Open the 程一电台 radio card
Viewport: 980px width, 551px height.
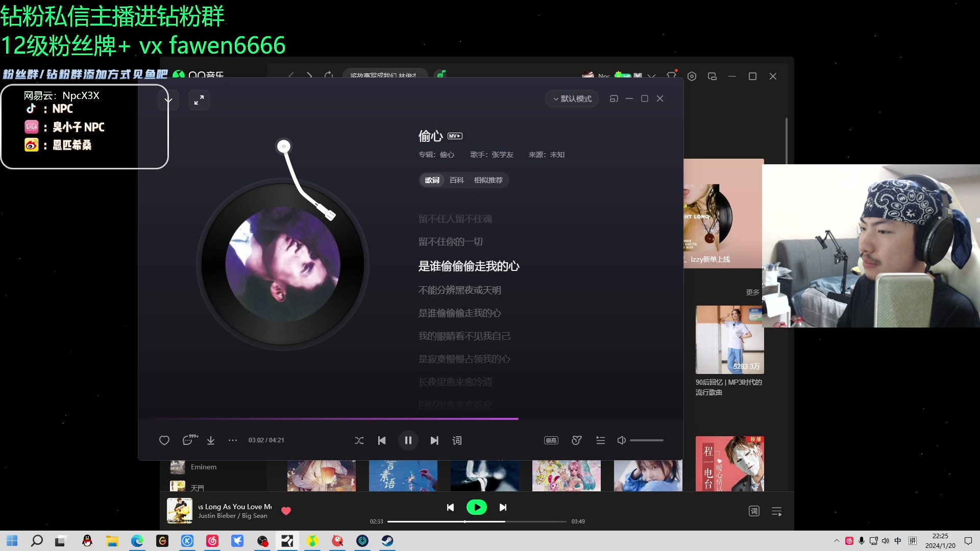pos(729,464)
